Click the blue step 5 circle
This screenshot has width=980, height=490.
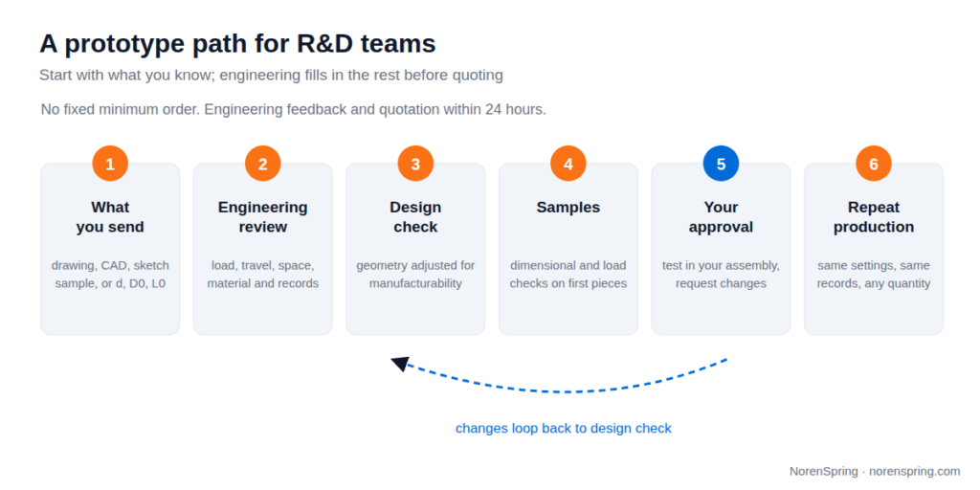coord(721,164)
